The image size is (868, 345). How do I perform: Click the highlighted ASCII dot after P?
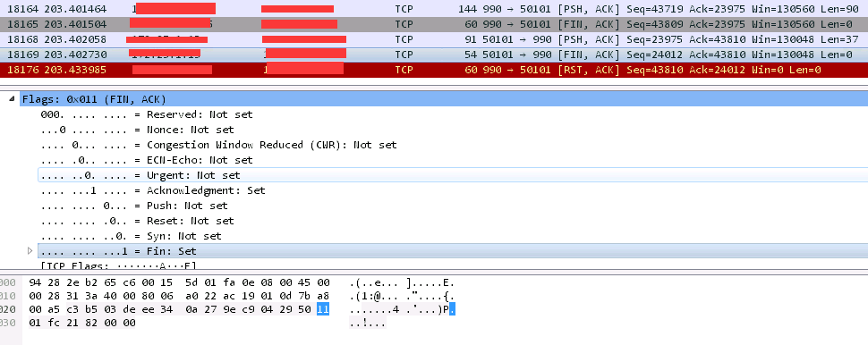pyautogui.click(x=452, y=309)
